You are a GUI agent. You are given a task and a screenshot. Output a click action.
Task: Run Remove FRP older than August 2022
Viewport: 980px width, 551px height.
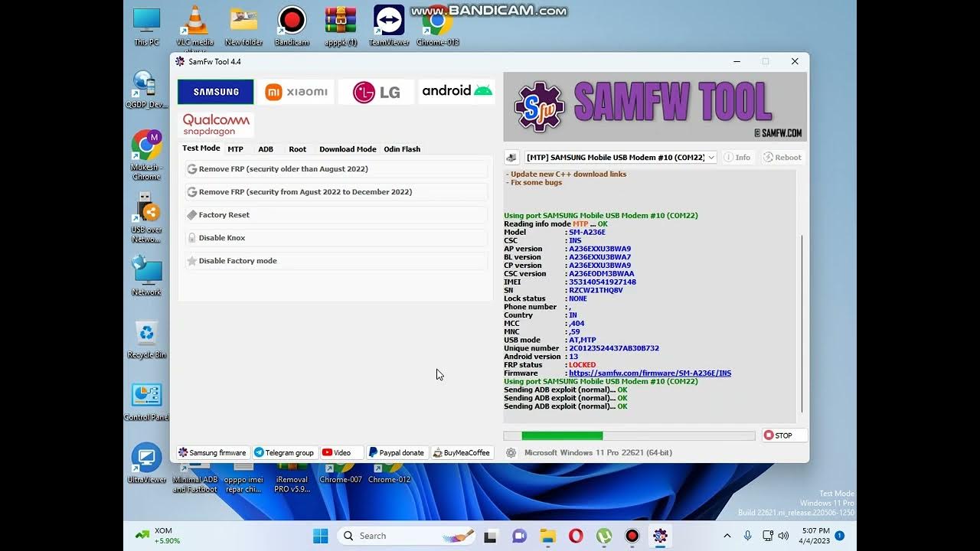pos(336,169)
